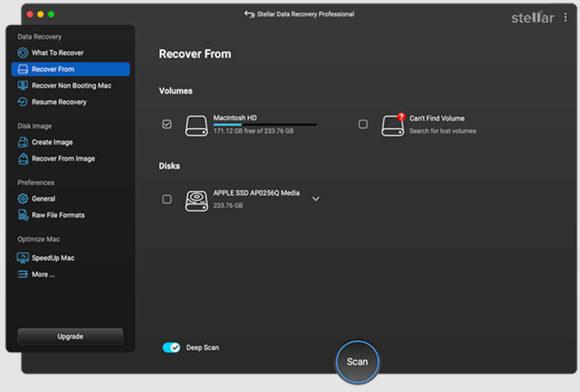This screenshot has width=580, height=392.
Task: Click the Resume Recovery icon
Action: [x=24, y=102]
